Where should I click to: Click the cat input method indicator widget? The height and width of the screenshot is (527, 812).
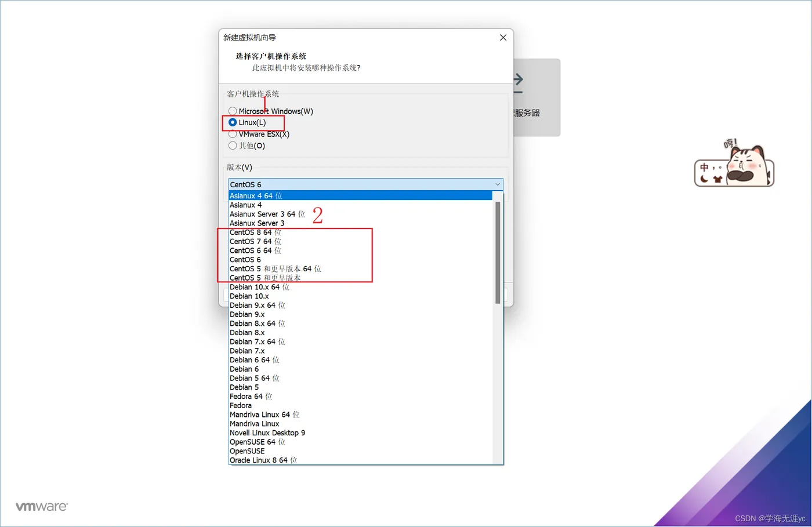[734, 163]
